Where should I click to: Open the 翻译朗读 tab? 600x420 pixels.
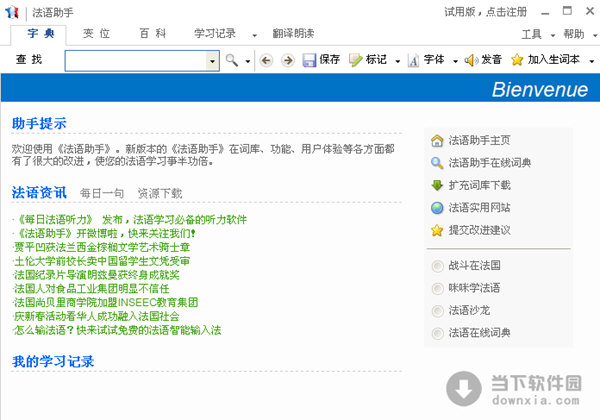click(x=293, y=34)
